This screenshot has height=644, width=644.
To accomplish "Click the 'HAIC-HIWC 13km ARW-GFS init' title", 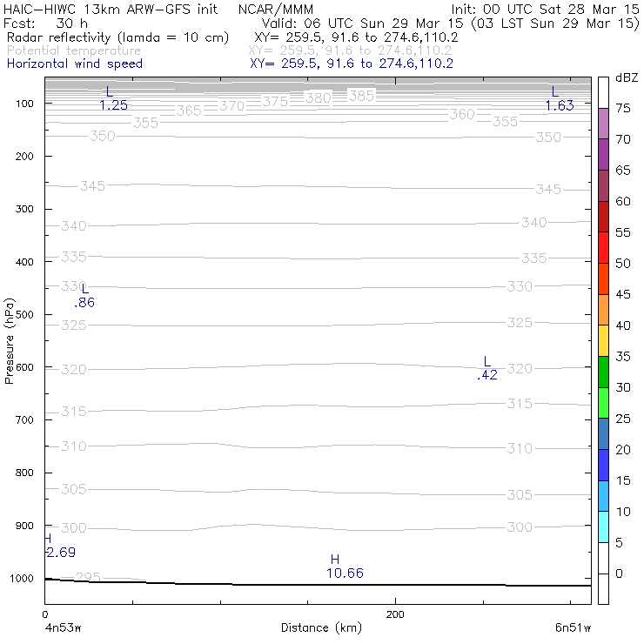I will coord(110,9).
